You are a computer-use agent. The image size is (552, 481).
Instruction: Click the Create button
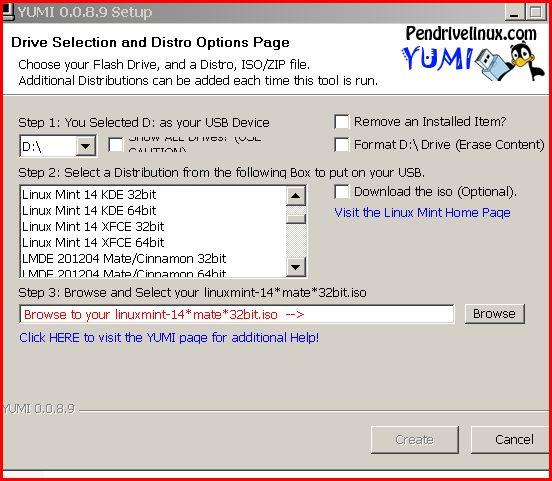(x=414, y=439)
